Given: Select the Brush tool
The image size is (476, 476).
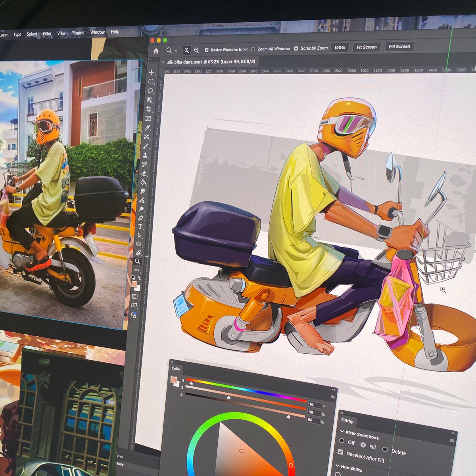Looking at the screenshot, I should tap(146, 146).
